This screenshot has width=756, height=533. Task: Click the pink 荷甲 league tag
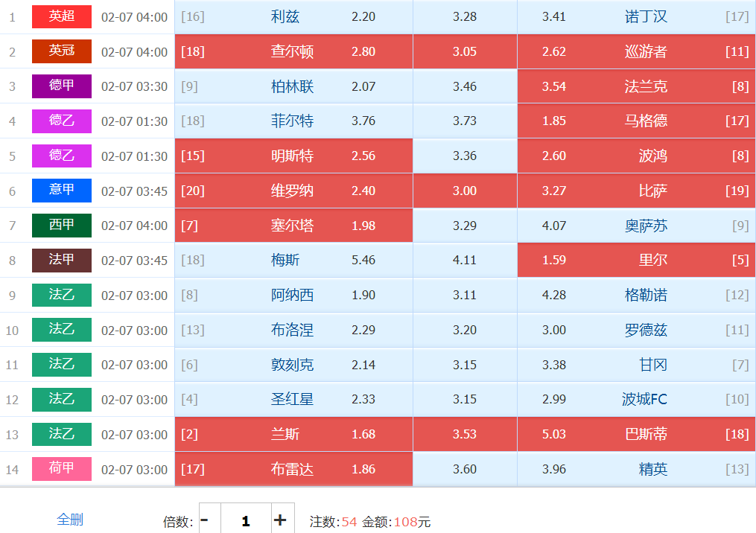[x=62, y=469]
